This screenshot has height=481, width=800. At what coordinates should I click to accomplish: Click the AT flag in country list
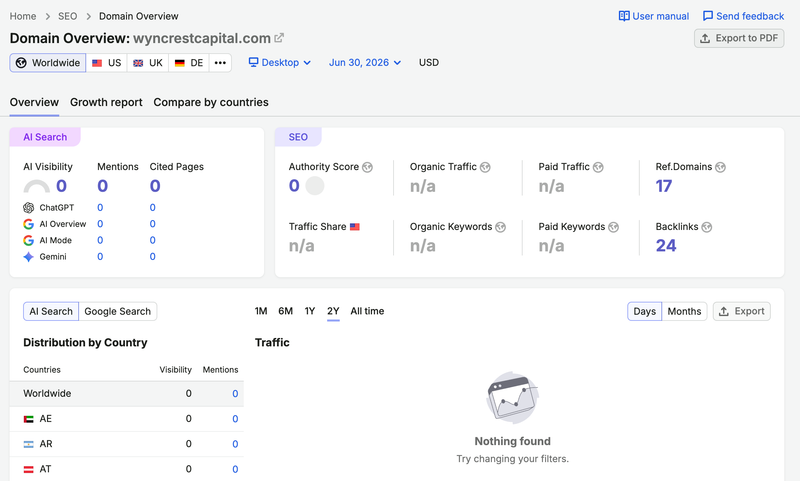click(x=29, y=469)
